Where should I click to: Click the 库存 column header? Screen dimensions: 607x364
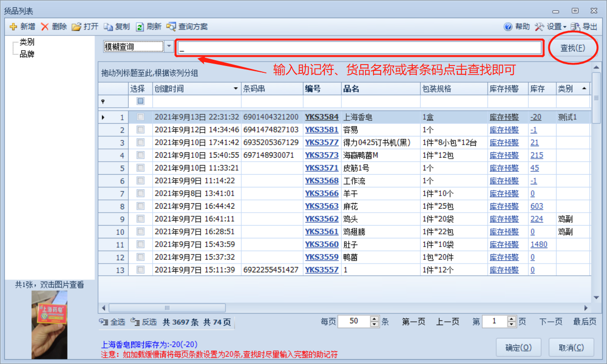542,89
